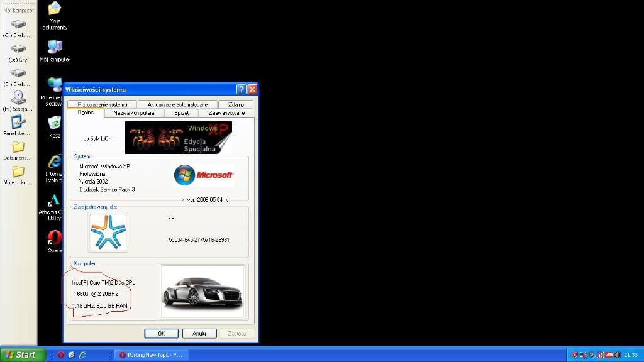644x362 pixels.
Task: Select the Ogólne tab
Action: pyautogui.click(x=86, y=112)
